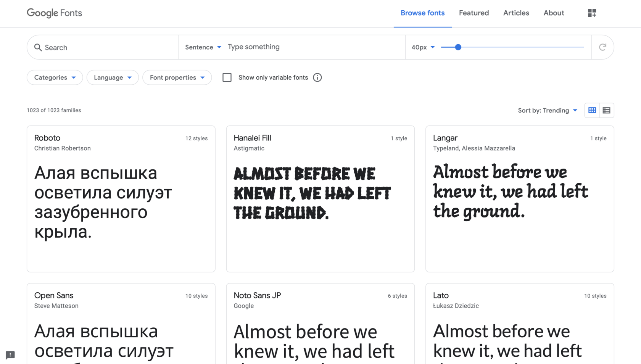
Task: Open the Language filter dropdown
Action: coord(113,77)
